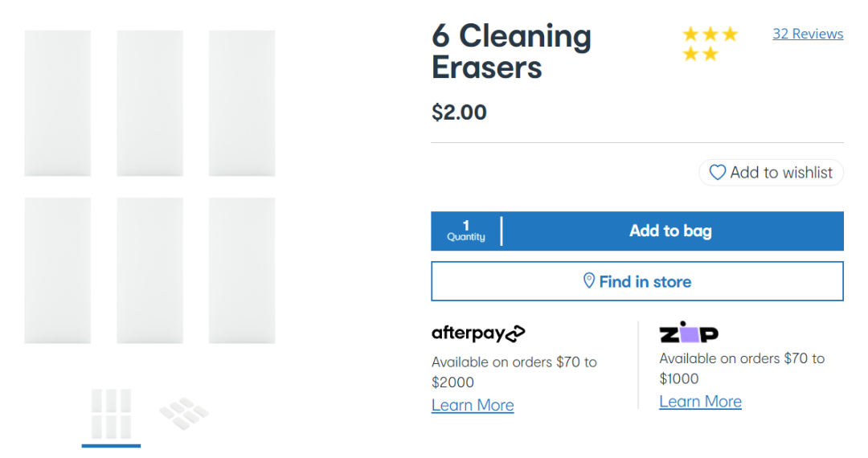Open Find in store
This screenshot has width=868, height=458.
point(637,281)
